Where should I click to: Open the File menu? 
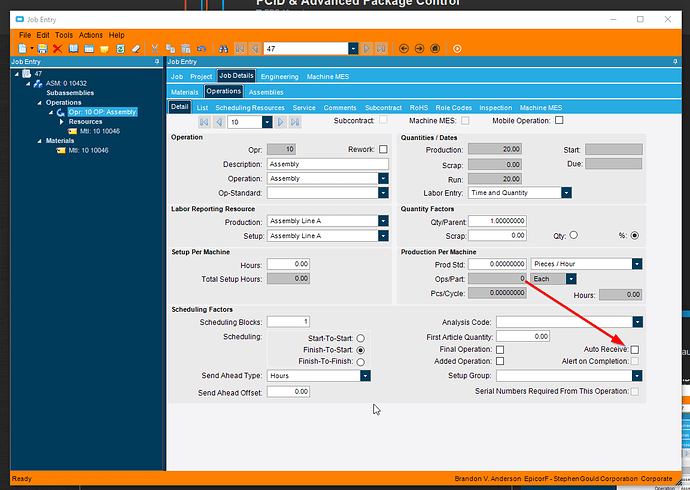click(25, 35)
